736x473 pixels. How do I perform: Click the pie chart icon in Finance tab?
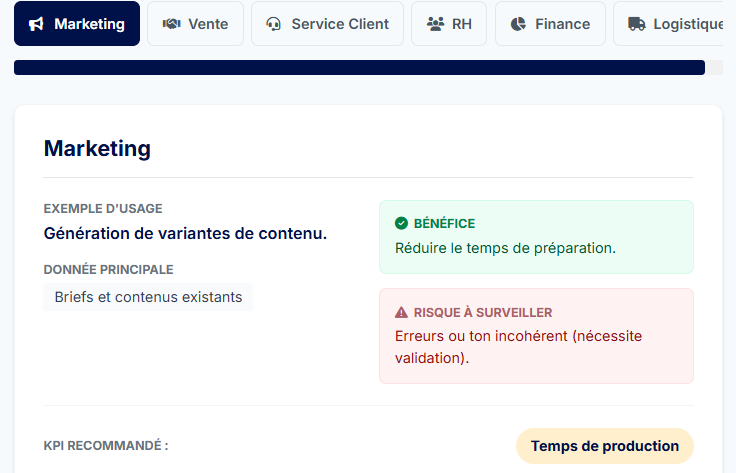pyautogui.click(x=518, y=24)
